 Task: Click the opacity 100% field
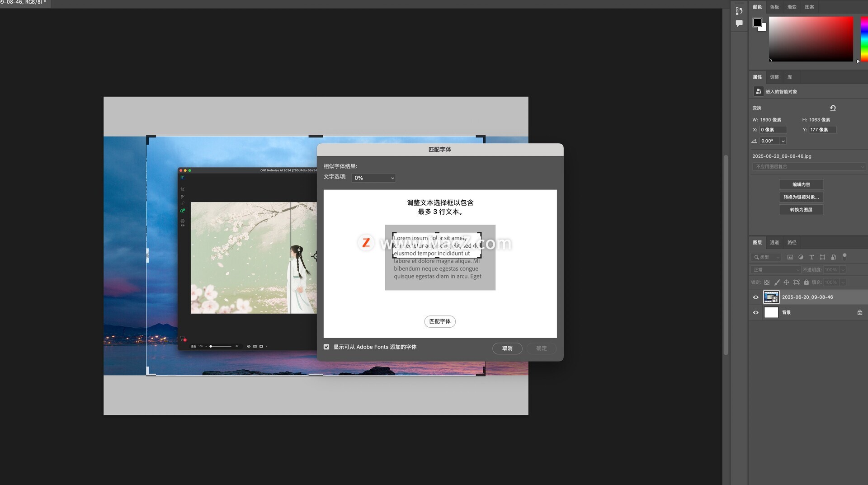[x=830, y=270]
